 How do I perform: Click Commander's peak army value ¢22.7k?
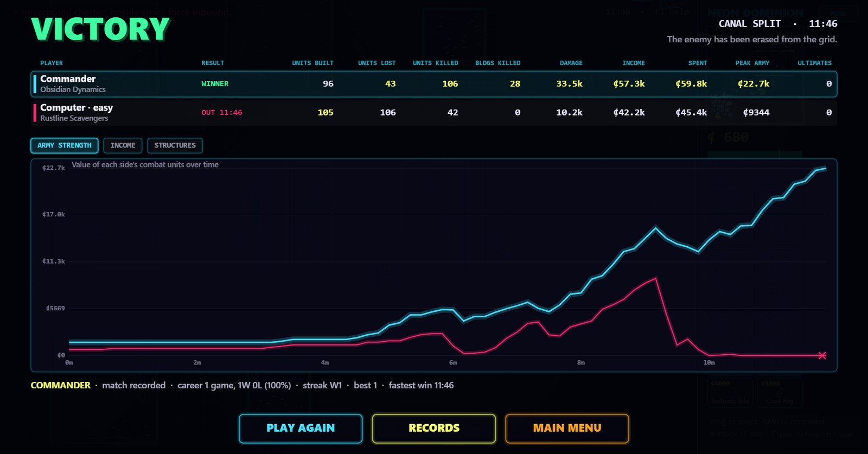(x=754, y=84)
